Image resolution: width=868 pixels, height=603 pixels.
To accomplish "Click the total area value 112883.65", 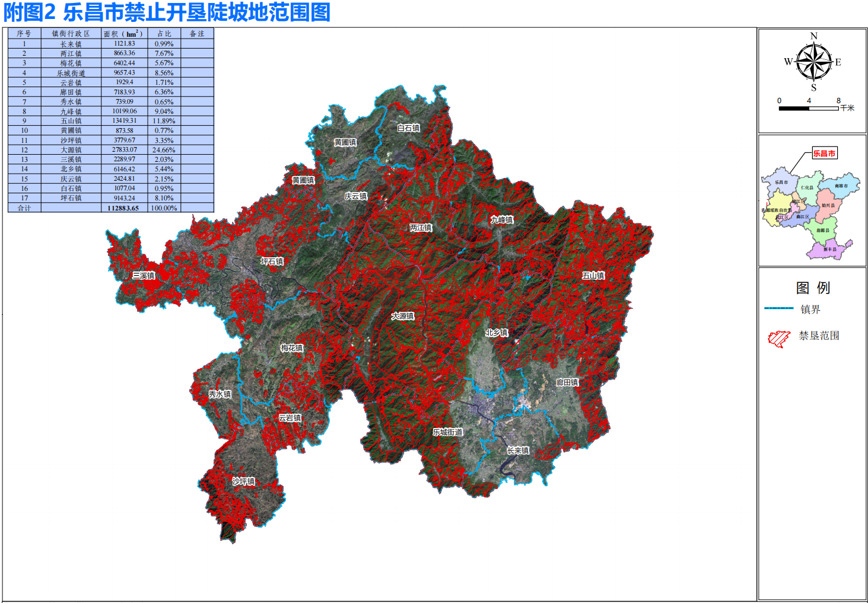I will (x=123, y=208).
